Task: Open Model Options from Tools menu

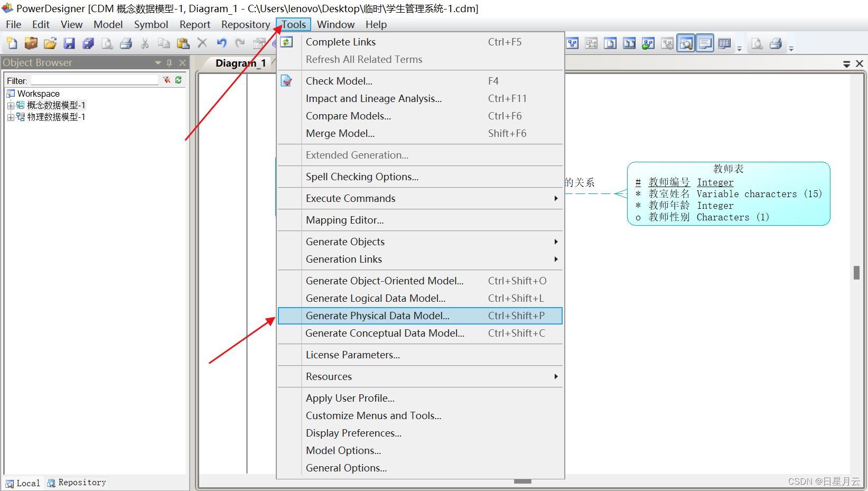Action: click(420, 450)
